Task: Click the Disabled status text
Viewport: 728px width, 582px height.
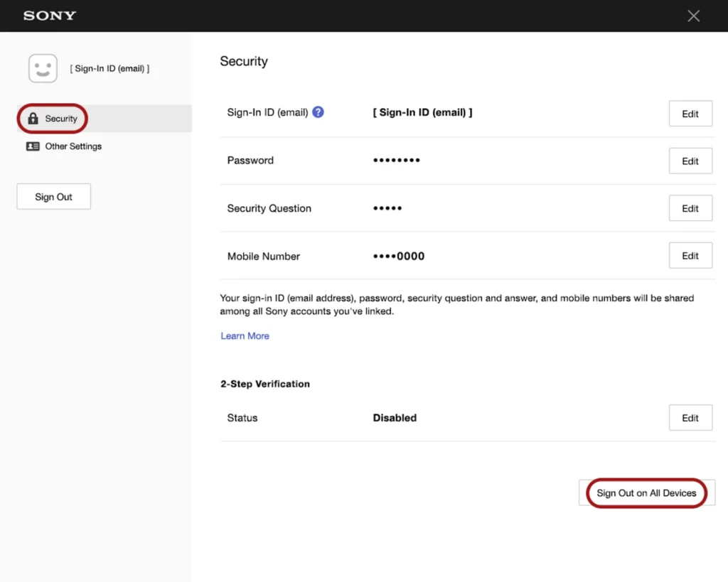Action: pos(395,418)
